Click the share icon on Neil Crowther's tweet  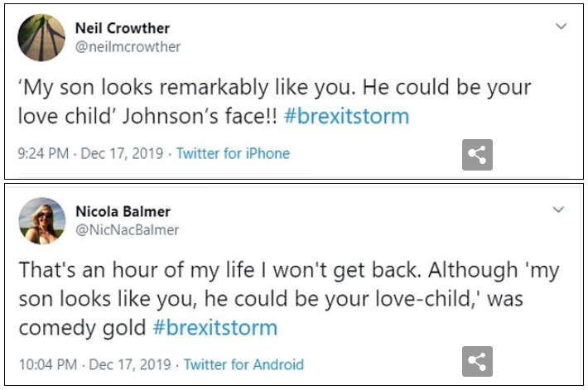(478, 155)
